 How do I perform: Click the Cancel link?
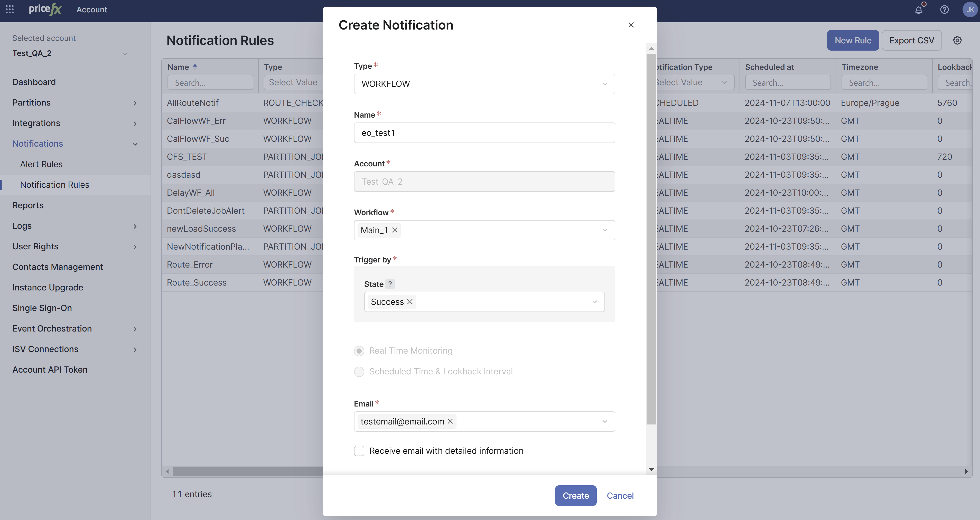click(x=620, y=496)
